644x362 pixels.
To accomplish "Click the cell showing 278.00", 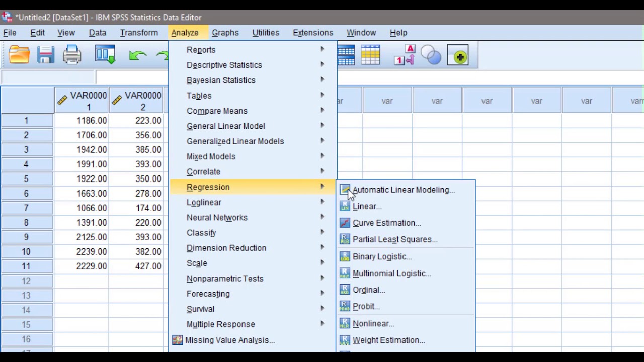I will coord(136,194).
